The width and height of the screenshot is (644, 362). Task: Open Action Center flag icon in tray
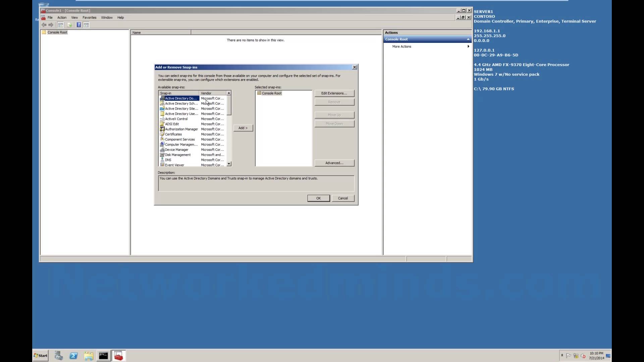[568, 356]
